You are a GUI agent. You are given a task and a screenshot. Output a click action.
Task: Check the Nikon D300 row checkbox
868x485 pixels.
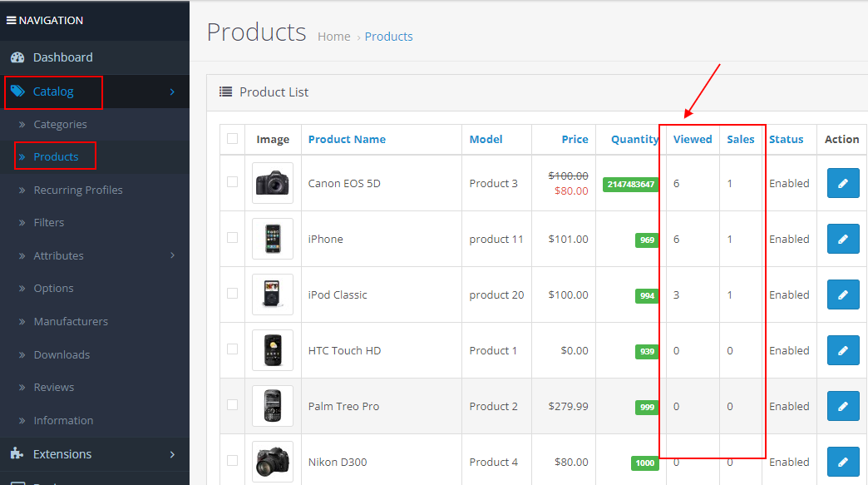coord(233,460)
